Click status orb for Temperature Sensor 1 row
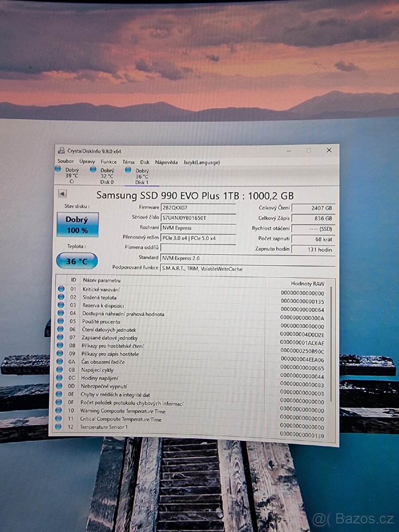Image resolution: width=399 pixels, height=532 pixels. coord(58,426)
